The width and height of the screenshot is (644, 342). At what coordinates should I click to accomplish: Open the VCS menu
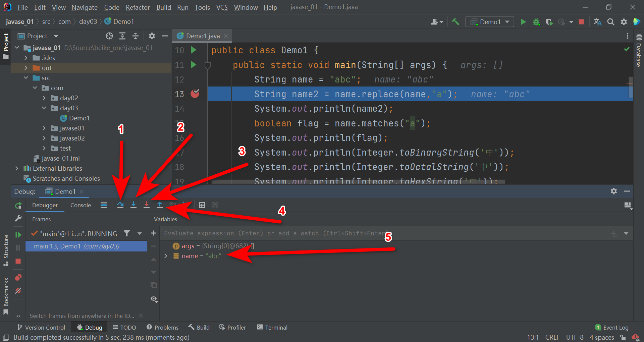click(x=222, y=7)
